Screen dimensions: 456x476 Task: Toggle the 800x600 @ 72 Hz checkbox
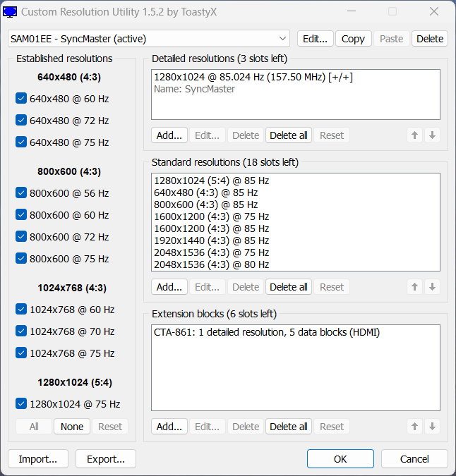21,237
